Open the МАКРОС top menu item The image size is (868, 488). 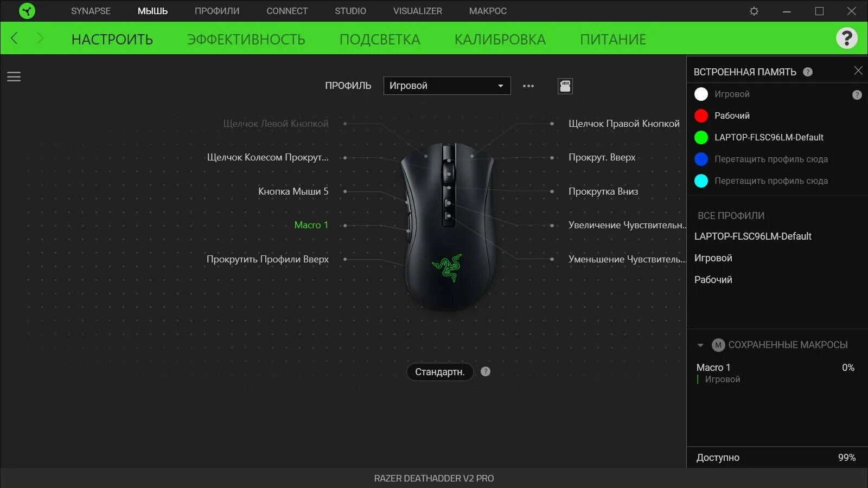point(488,11)
